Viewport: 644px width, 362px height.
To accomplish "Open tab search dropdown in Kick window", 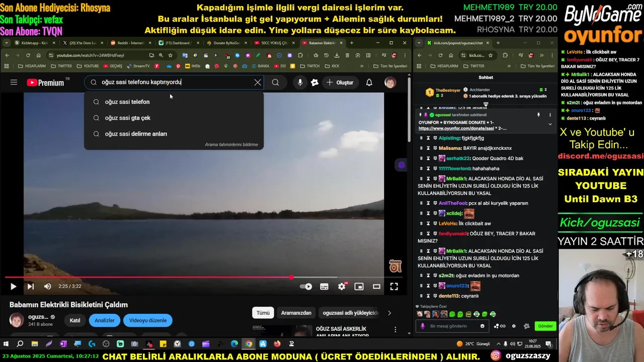I will tap(419, 43).
